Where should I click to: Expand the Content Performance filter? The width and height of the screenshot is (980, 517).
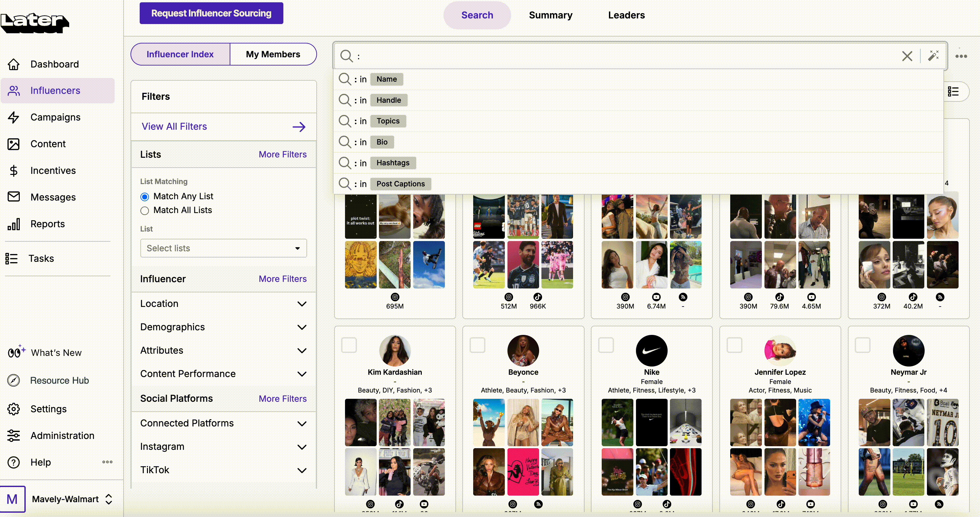[x=223, y=374]
